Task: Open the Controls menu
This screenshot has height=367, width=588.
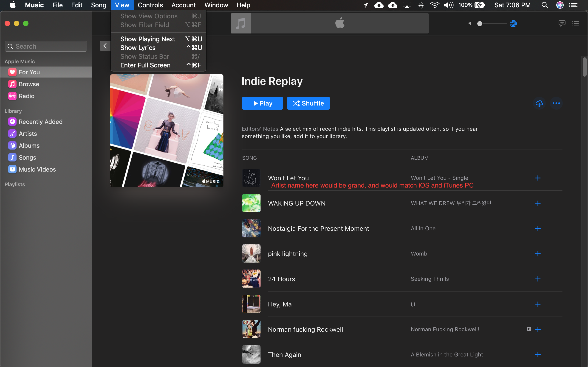Action: click(150, 5)
